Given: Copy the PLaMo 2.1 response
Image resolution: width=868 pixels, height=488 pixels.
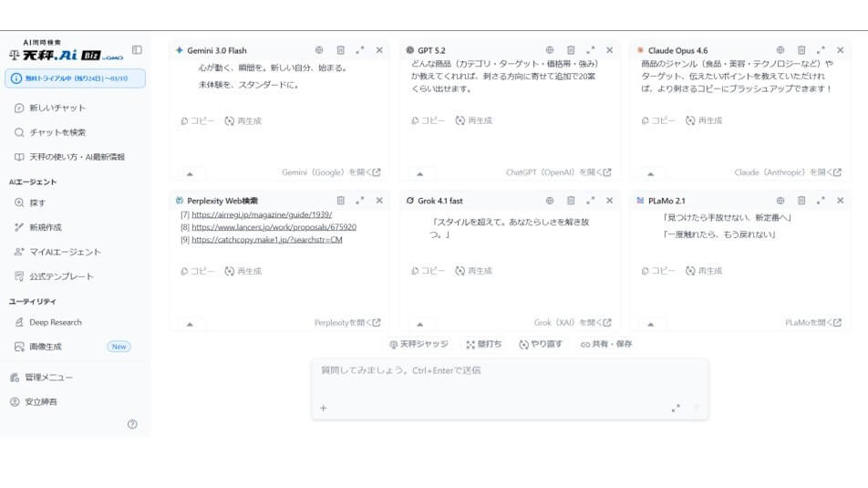Looking at the screenshot, I should [x=657, y=271].
